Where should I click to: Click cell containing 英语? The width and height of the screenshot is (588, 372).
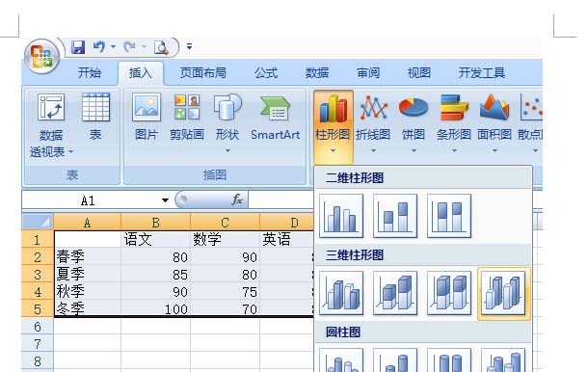pos(287,239)
